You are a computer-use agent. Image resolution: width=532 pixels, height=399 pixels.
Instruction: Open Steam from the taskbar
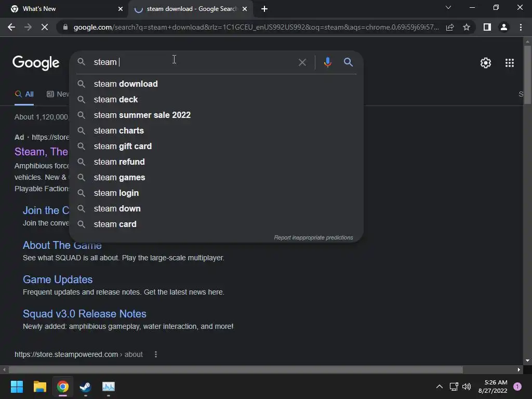point(86,387)
